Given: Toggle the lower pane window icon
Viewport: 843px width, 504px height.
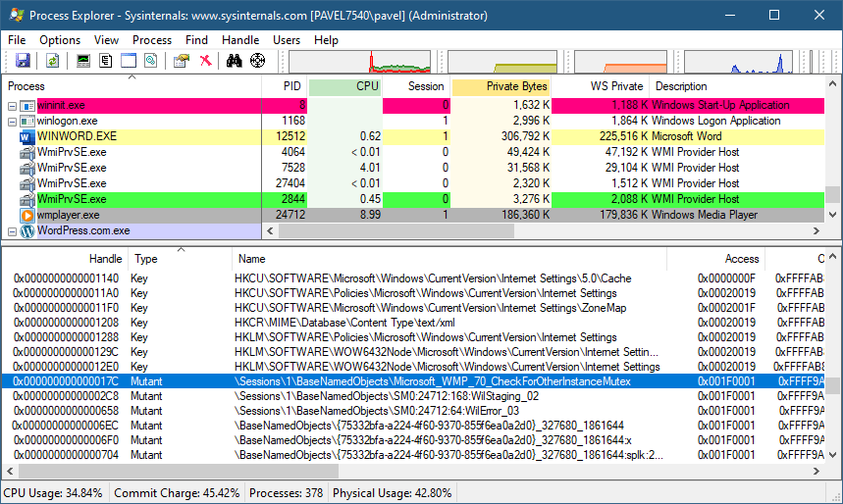Looking at the screenshot, I should pyautogui.click(x=129, y=61).
